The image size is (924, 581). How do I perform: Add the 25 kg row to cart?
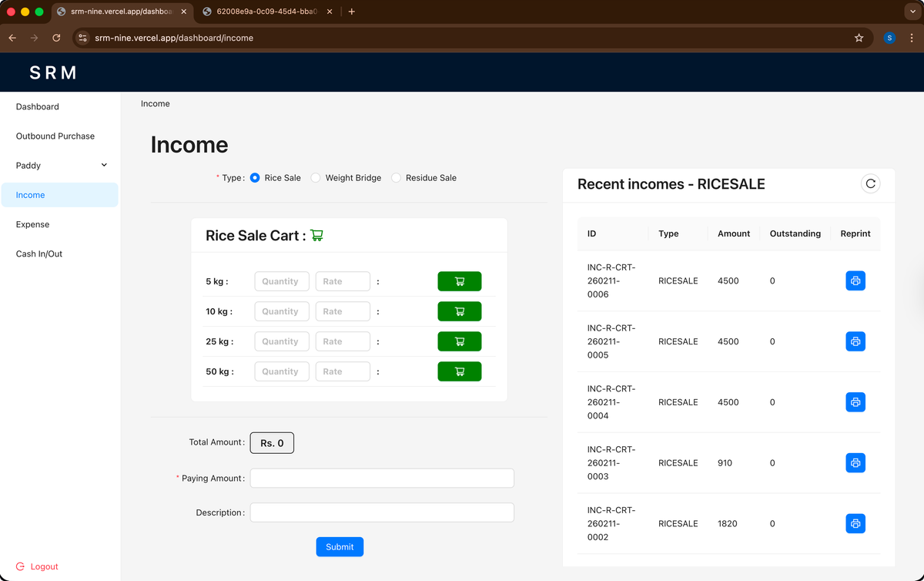click(x=460, y=341)
